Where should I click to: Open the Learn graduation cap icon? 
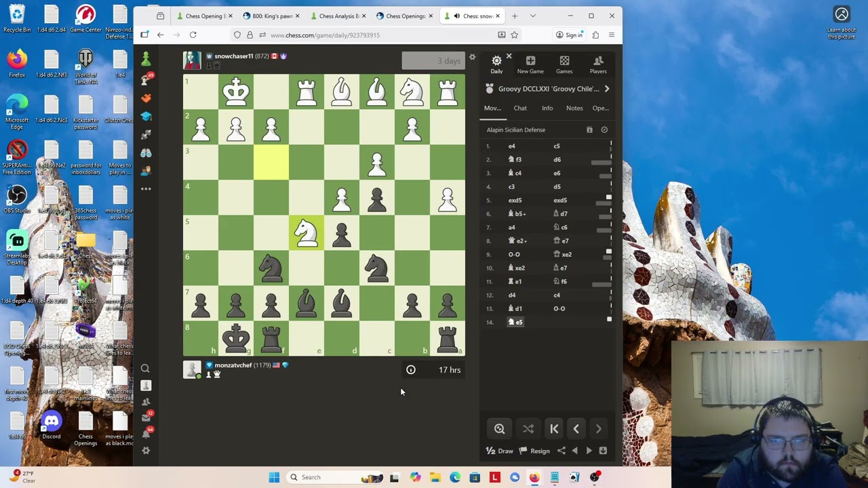point(146,117)
